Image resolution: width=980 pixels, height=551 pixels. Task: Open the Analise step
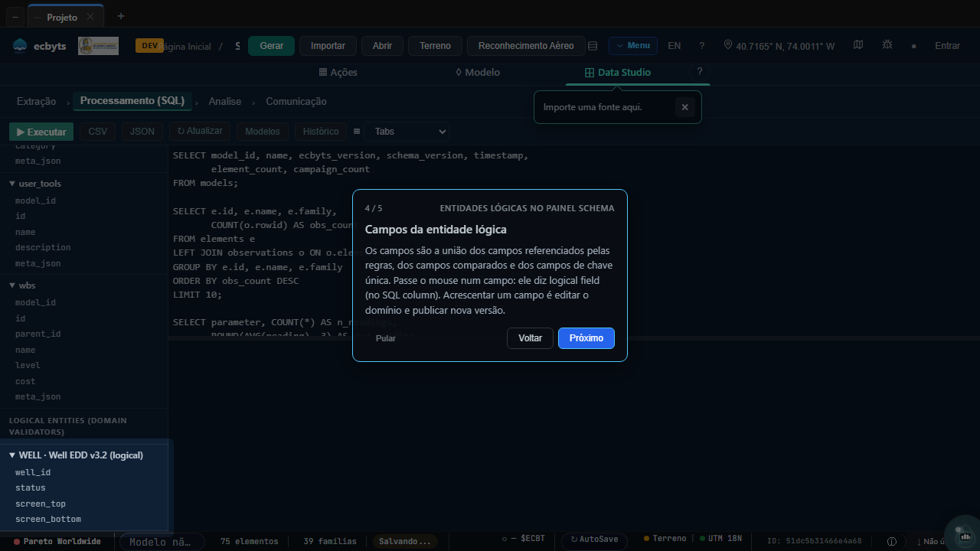(x=225, y=102)
